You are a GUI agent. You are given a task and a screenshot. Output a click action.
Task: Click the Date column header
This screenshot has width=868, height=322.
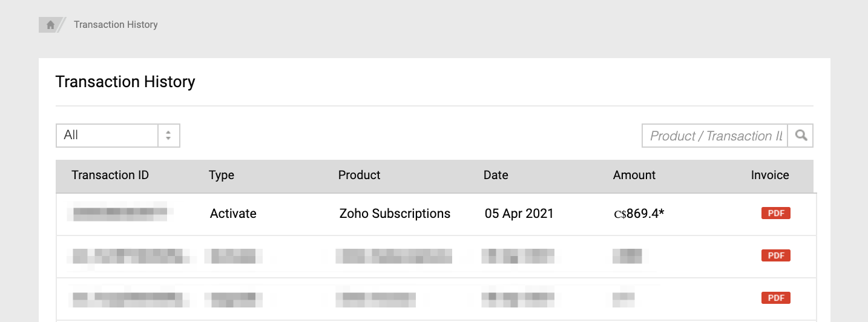point(496,176)
